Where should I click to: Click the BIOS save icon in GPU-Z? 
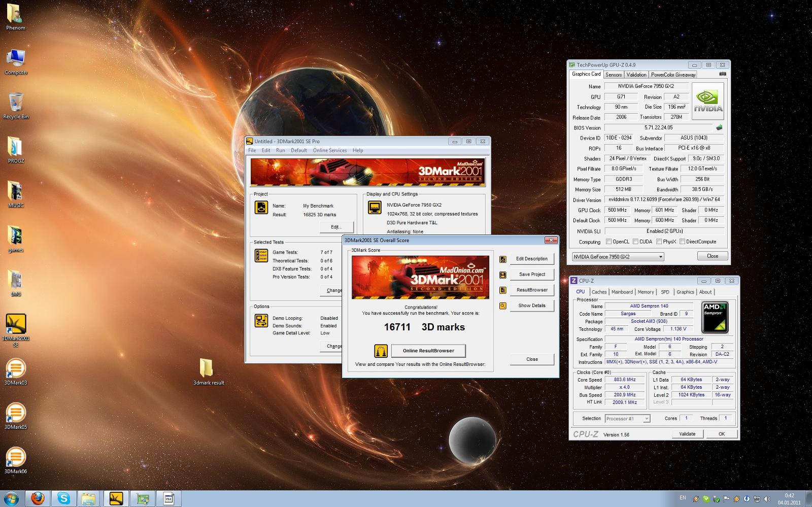click(719, 127)
